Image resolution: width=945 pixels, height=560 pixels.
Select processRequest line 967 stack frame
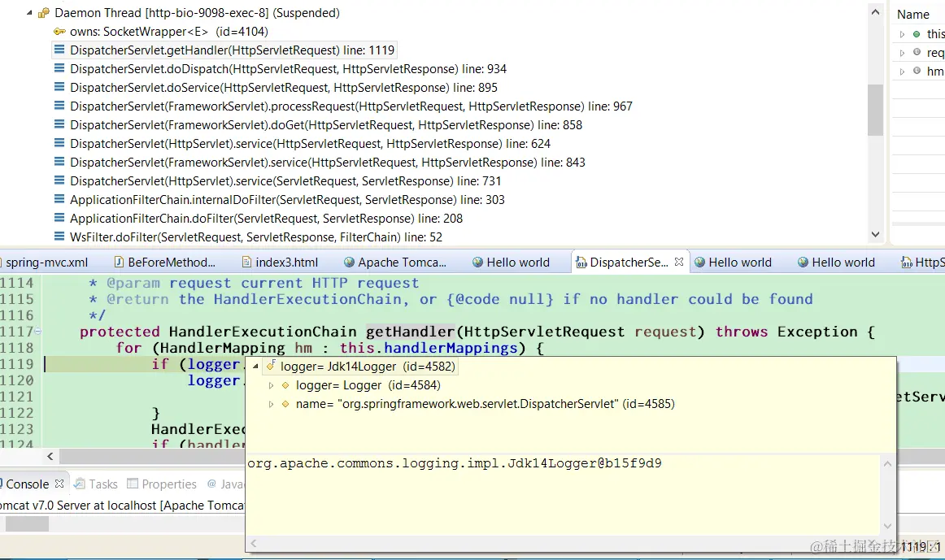click(x=351, y=106)
